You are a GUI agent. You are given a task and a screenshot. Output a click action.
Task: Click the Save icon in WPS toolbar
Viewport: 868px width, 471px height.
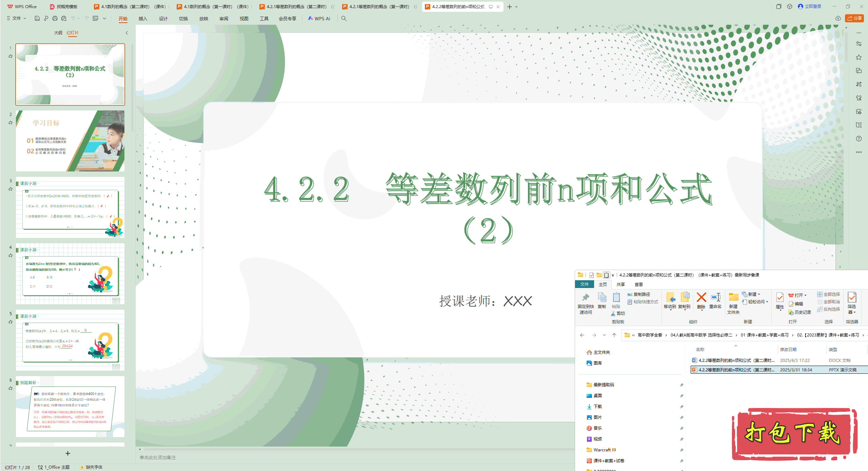pyautogui.click(x=37, y=18)
